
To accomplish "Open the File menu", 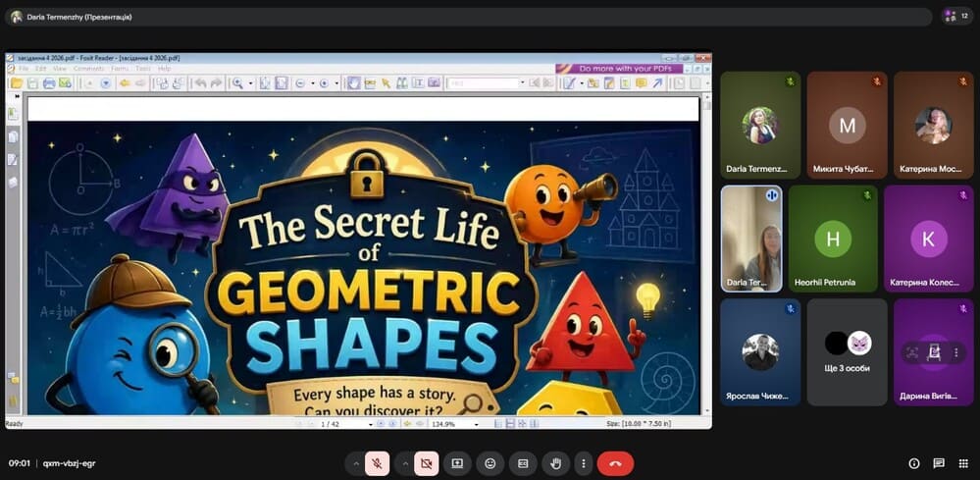I will 24,68.
